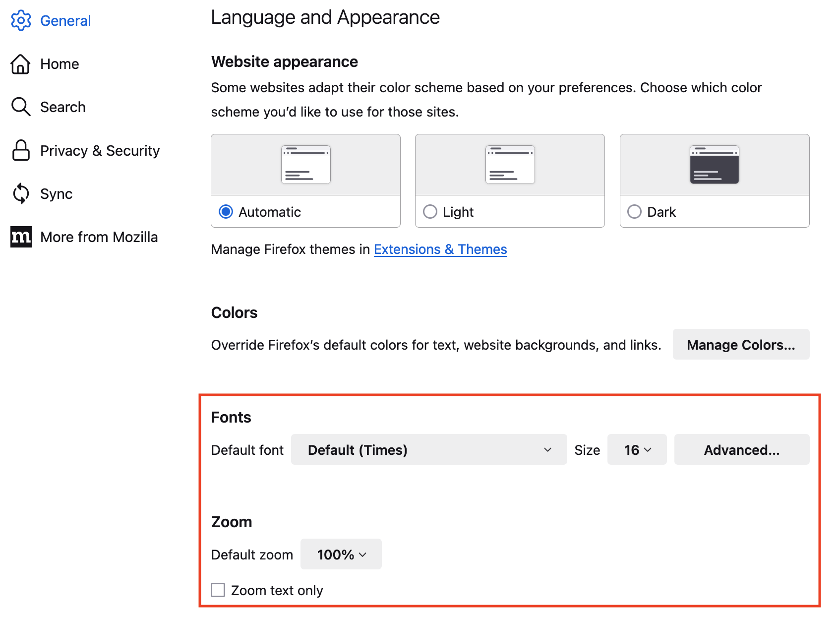
Task: Click the Website appearance heading
Action: (x=285, y=62)
